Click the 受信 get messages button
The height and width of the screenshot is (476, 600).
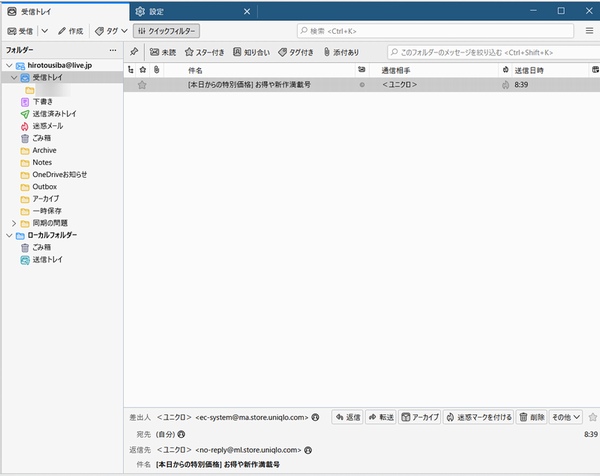click(x=20, y=31)
